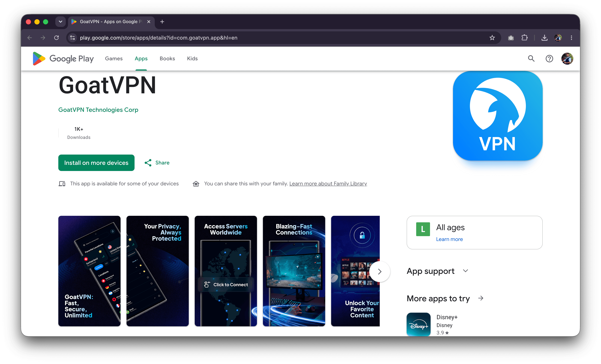Click the devices availability icon
Screen dimensions: 601x364
pyautogui.click(x=62, y=184)
